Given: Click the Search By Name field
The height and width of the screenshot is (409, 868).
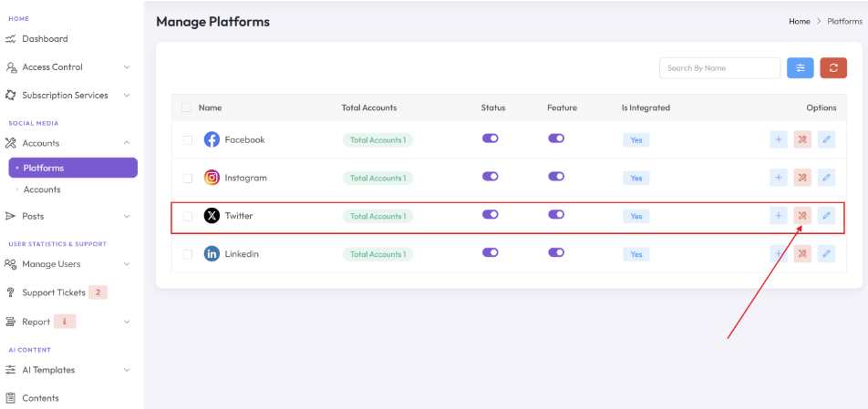Looking at the screenshot, I should (x=719, y=68).
